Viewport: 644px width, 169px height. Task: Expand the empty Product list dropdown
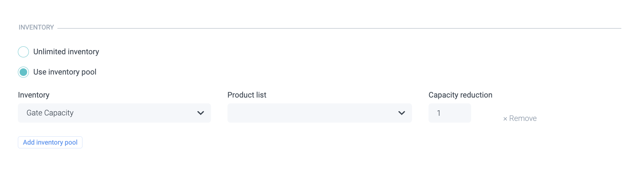pos(319,113)
